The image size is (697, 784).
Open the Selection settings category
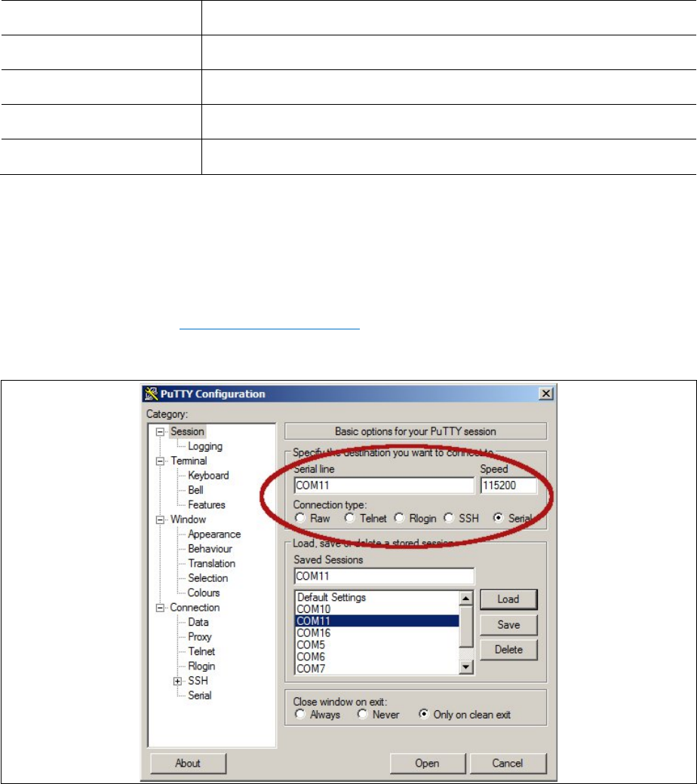pos(207,578)
